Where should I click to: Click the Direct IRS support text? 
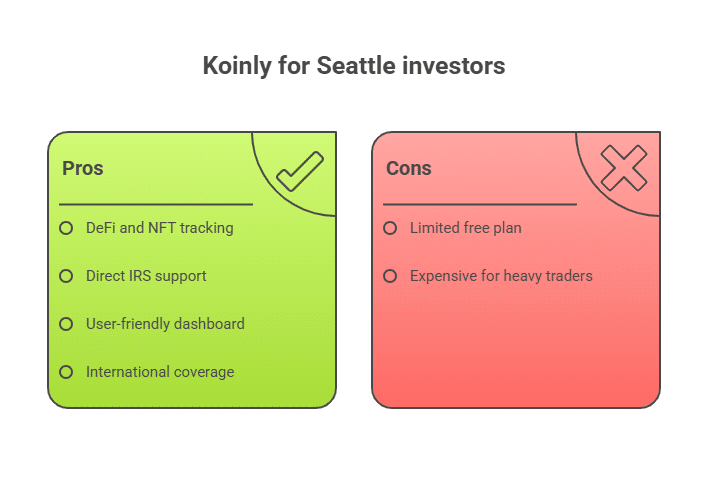pos(146,276)
